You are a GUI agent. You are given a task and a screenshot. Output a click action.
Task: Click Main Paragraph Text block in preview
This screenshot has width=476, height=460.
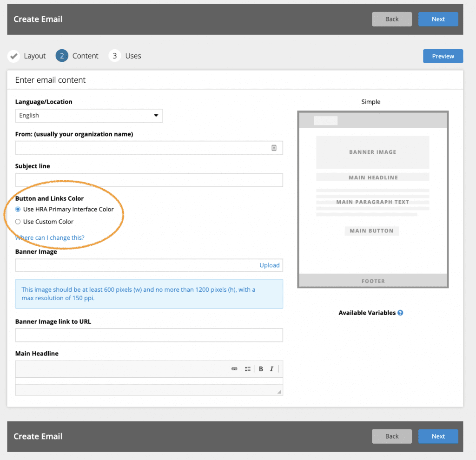pyautogui.click(x=373, y=202)
